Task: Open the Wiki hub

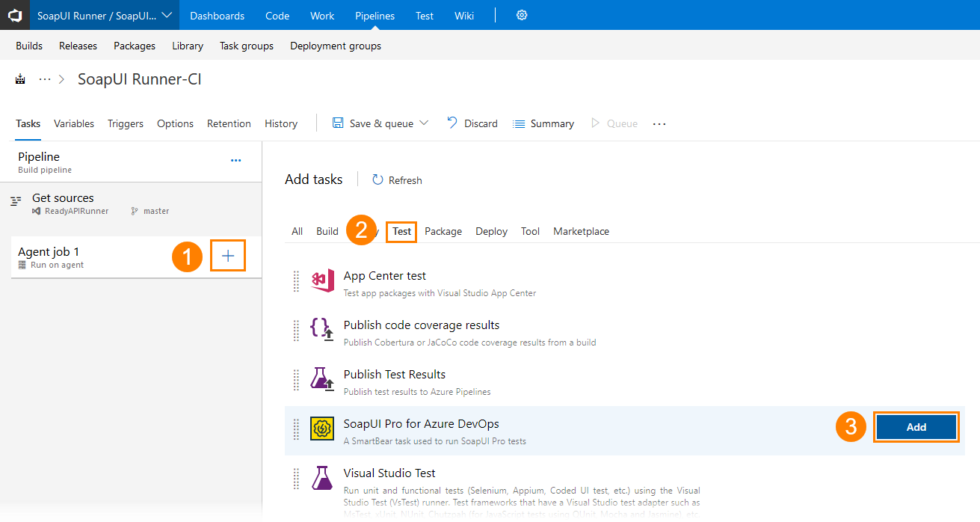Action: point(464,16)
